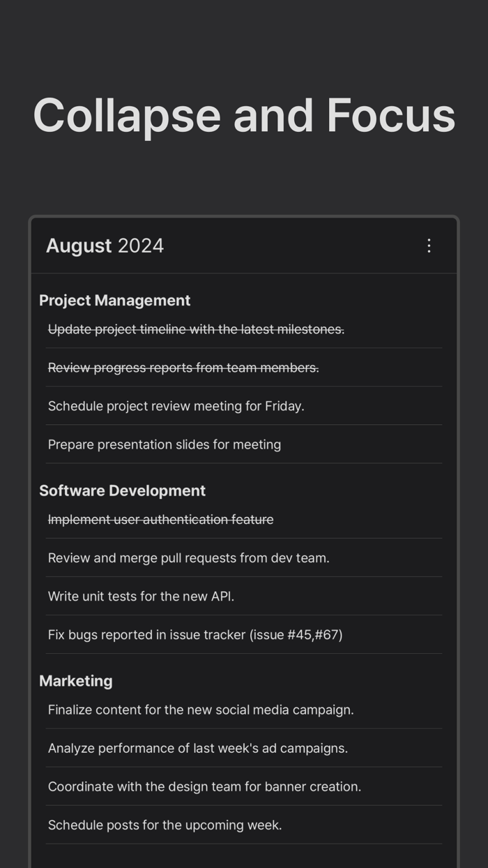Complete 'Fix bugs reported in issue tracker' task
Viewport: 488px width, 868px height.
tap(194, 634)
